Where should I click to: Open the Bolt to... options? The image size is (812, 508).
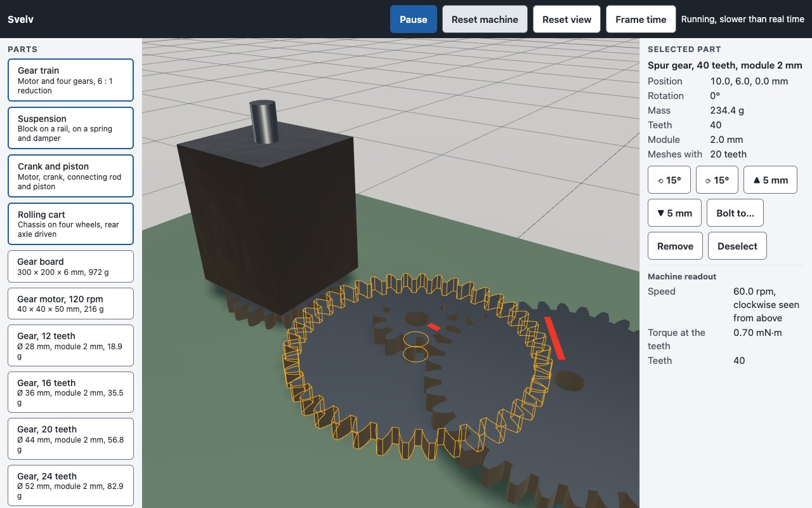coord(735,213)
